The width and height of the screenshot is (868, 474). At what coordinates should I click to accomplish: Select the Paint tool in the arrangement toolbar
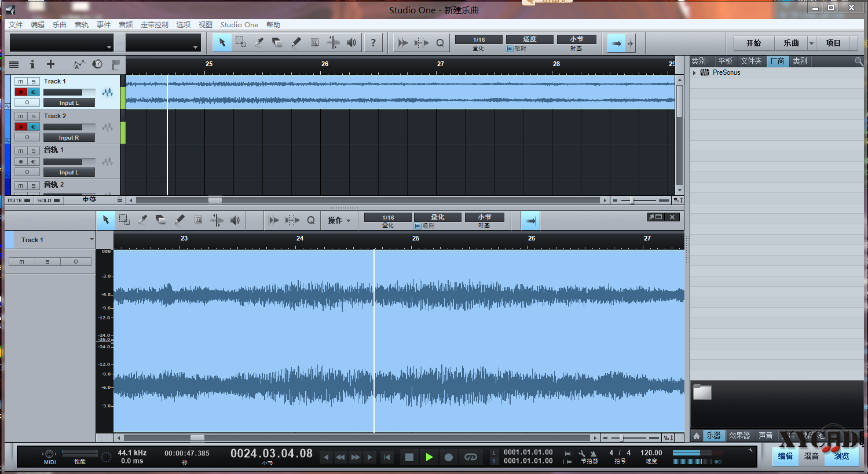pos(296,42)
